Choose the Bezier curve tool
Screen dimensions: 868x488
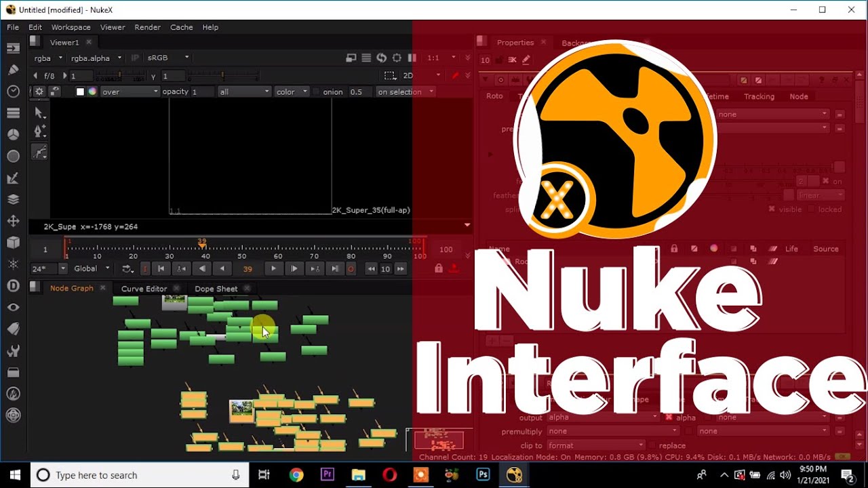point(39,152)
